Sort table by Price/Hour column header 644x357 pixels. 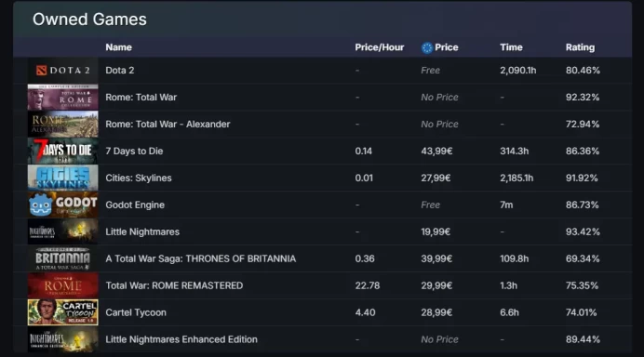coord(380,47)
